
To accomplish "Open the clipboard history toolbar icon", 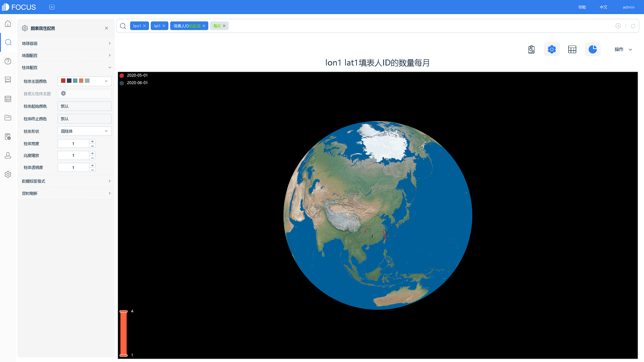I will pyautogui.click(x=531, y=49).
